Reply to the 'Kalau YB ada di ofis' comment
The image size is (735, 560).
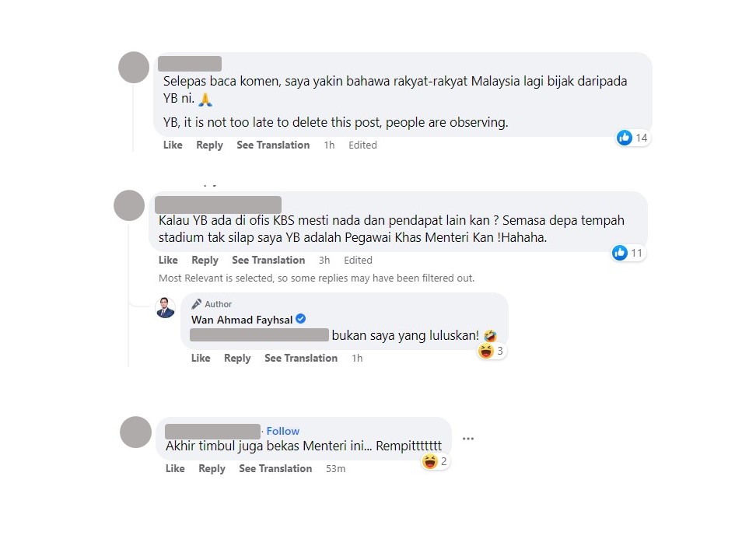205,260
